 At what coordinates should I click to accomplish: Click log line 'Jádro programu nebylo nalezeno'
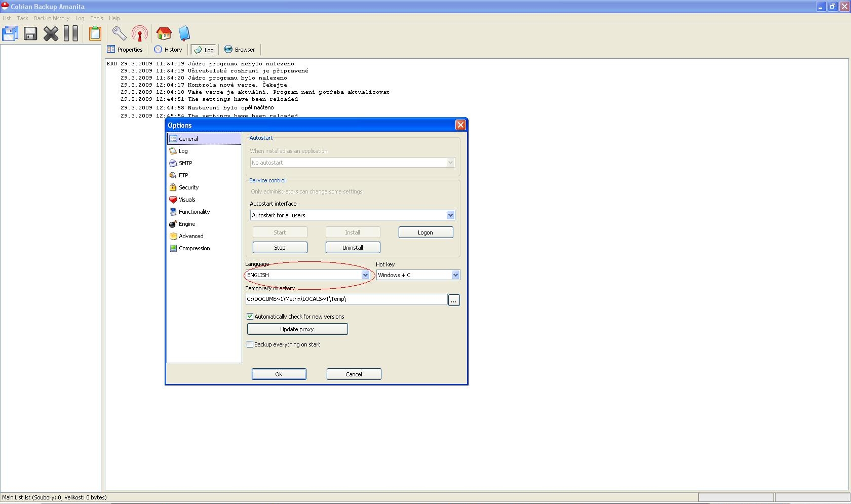click(241, 64)
